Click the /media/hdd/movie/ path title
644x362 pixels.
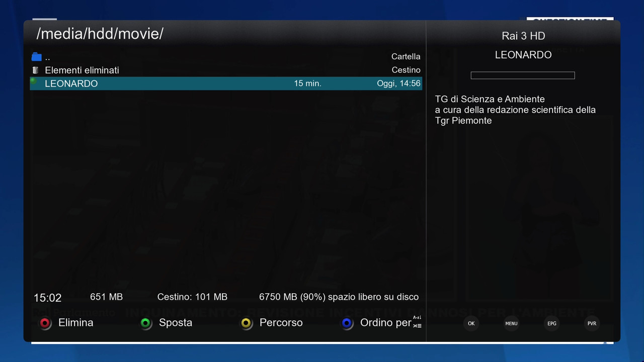[100, 34]
